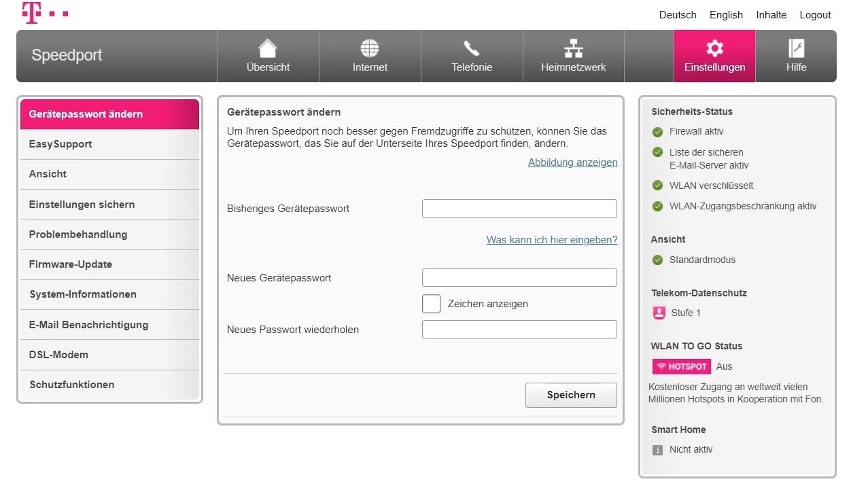868x488 pixels.
Task: Follow the Abbildung anzeigen link
Action: (573, 162)
